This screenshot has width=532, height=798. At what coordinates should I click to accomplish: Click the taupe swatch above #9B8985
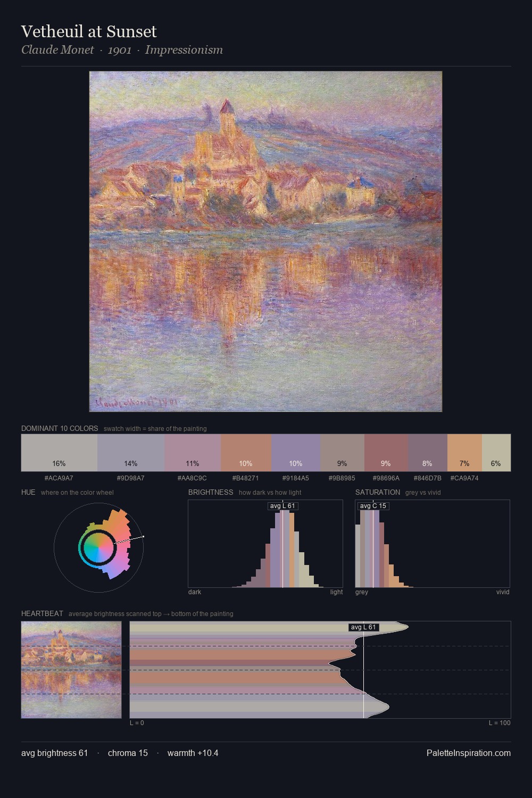pos(342,453)
